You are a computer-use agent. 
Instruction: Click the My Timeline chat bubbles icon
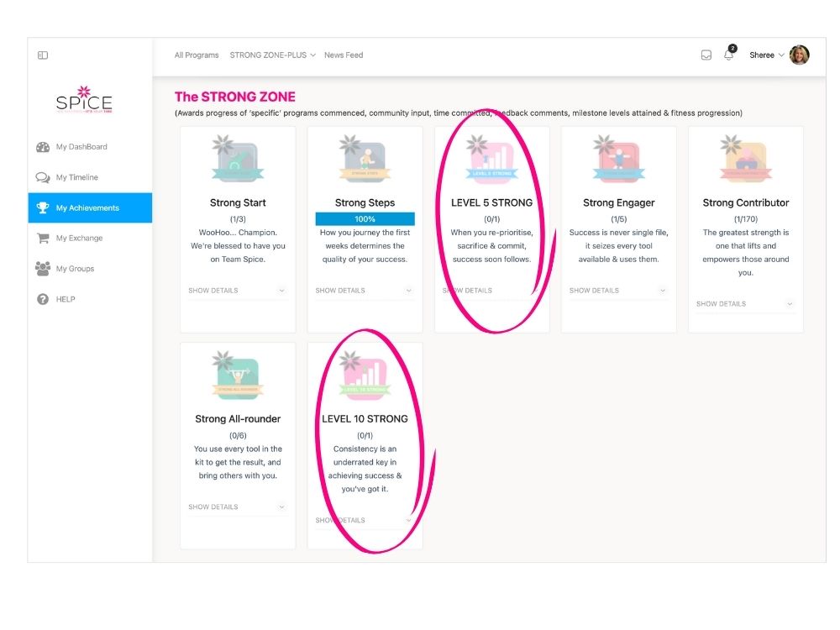pyautogui.click(x=43, y=177)
